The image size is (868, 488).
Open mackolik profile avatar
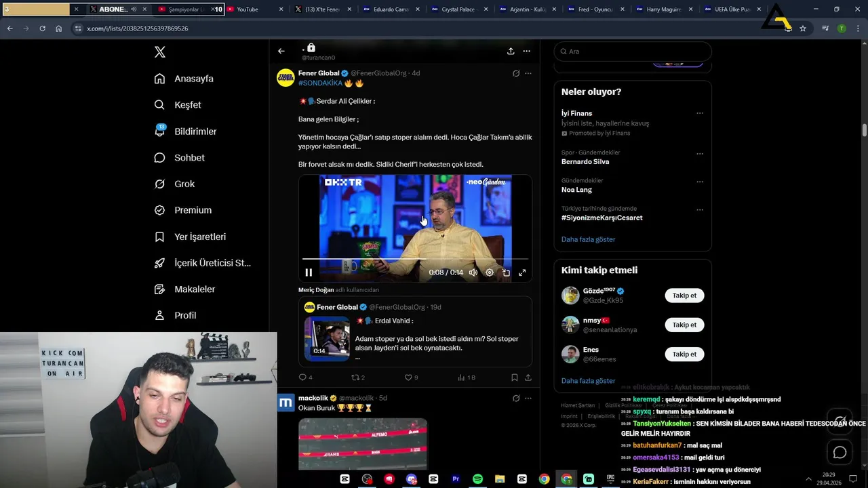pyautogui.click(x=285, y=403)
